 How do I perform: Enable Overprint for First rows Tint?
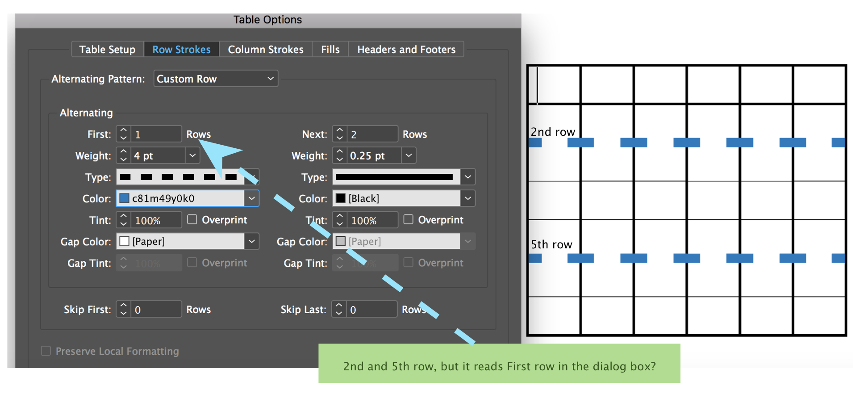click(x=192, y=220)
